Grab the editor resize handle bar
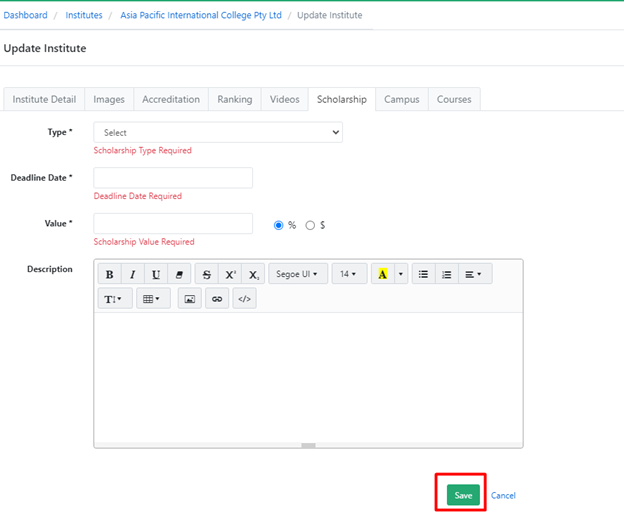The image size is (624, 516). coord(308,445)
